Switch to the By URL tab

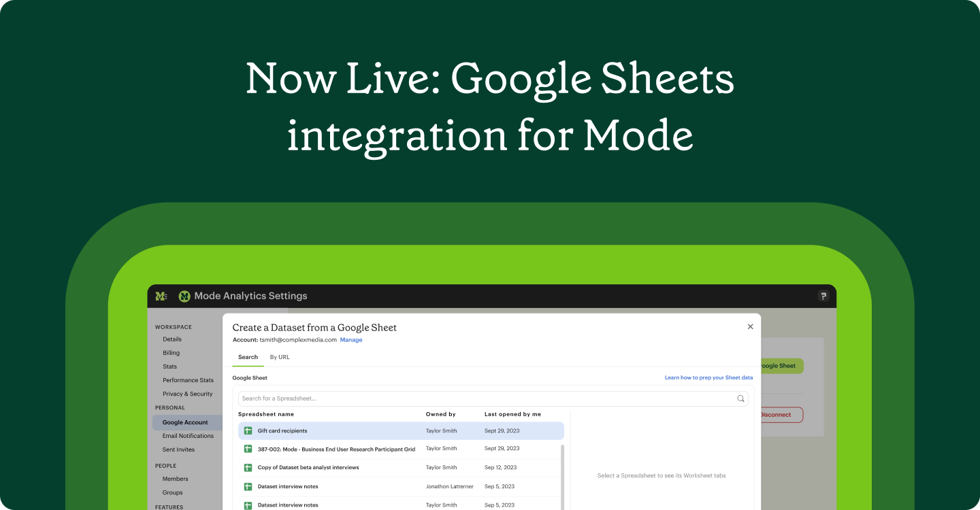(x=280, y=357)
